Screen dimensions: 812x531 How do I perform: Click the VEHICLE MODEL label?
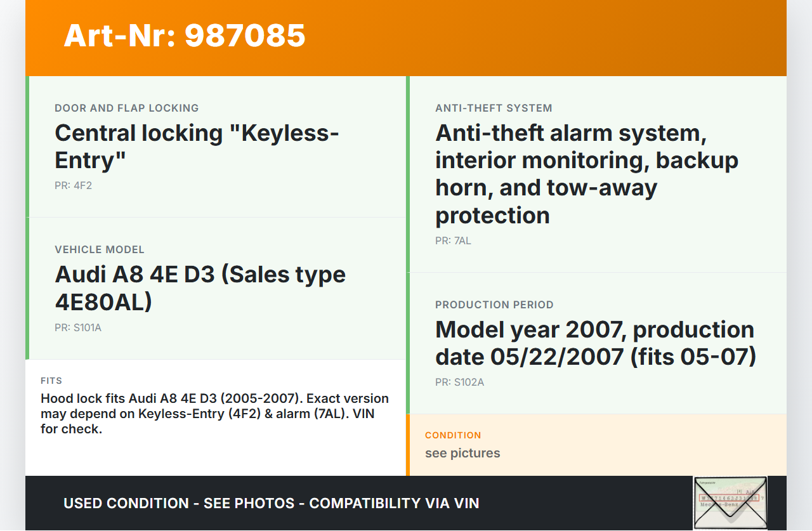(100, 249)
